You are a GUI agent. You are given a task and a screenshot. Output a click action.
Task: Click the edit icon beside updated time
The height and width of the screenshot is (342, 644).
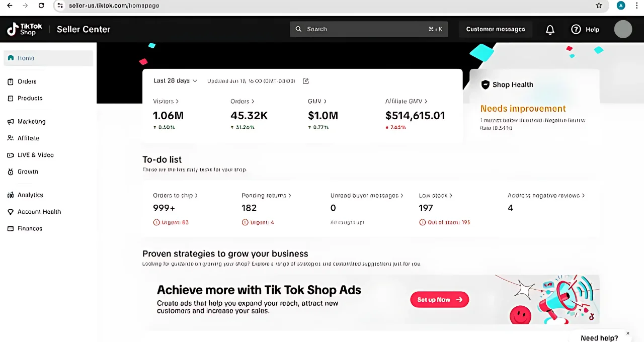(306, 81)
